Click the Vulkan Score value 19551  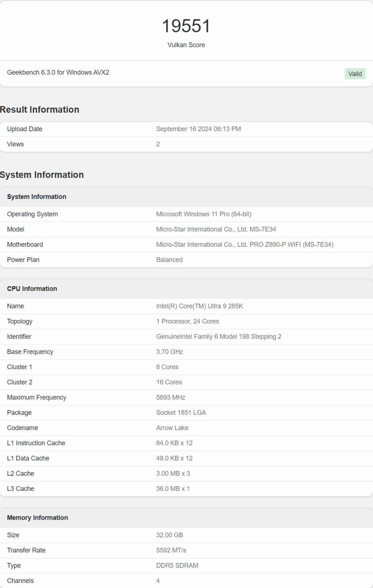pos(186,26)
